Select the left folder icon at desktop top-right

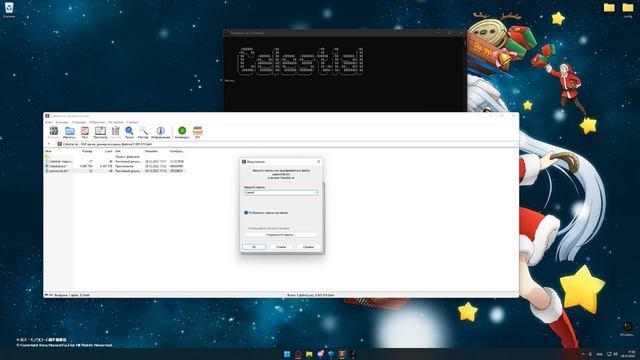coord(609,8)
